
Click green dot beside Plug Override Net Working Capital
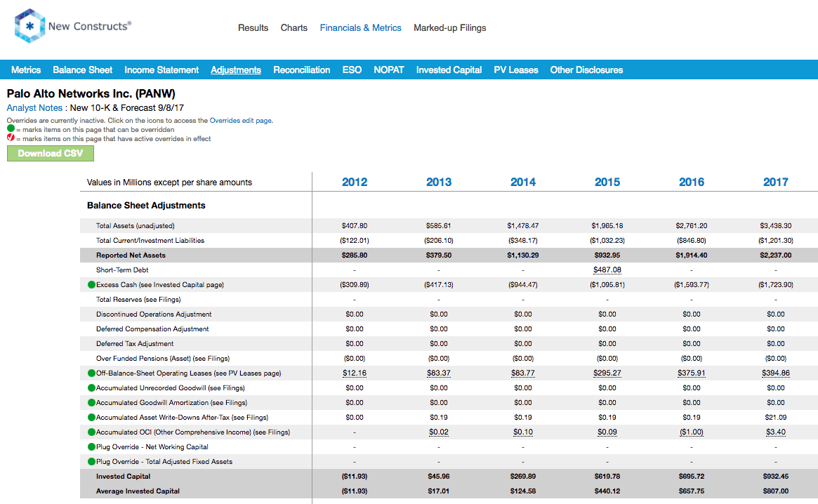[91, 446]
